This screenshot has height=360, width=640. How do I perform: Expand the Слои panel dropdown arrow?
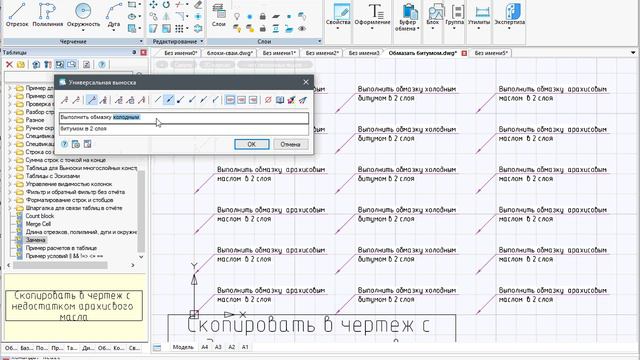[x=320, y=41]
